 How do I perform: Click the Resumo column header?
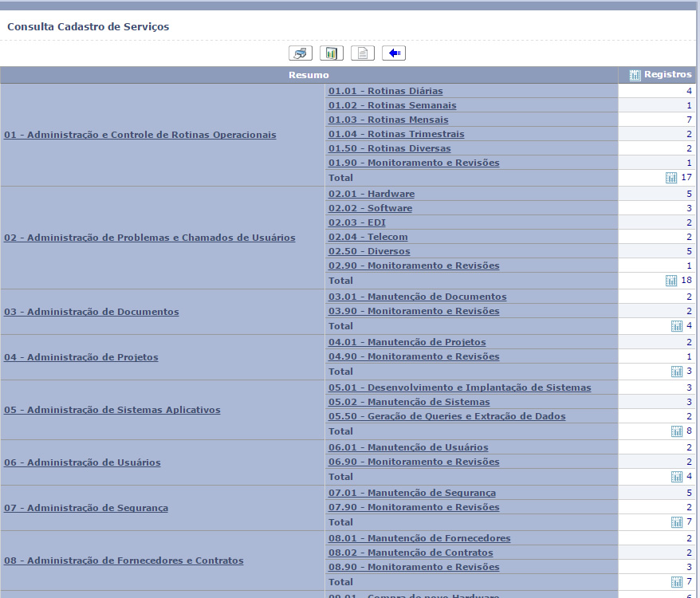click(x=309, y=75)
